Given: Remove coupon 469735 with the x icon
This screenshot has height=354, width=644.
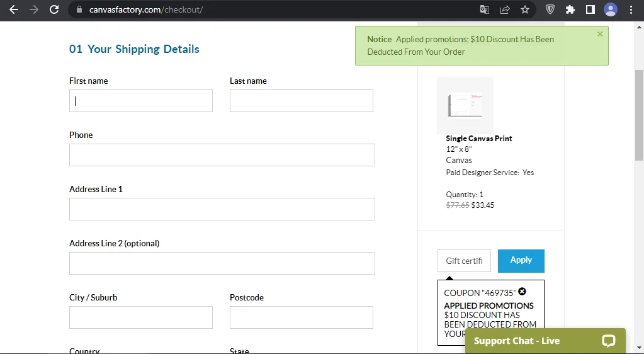Looking at the screenshot, I should point(522,292).
